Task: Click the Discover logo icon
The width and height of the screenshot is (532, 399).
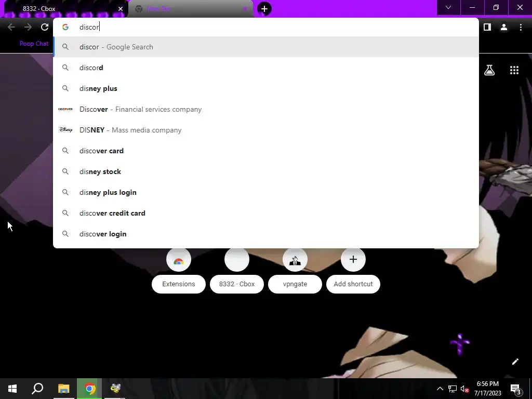Action: click(x=65, y=109)
